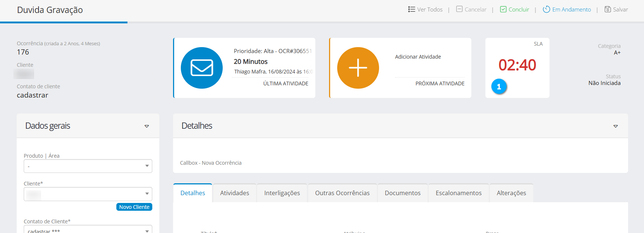
Task: Open the Contato de Cliente dropdown
Action: 88,230
